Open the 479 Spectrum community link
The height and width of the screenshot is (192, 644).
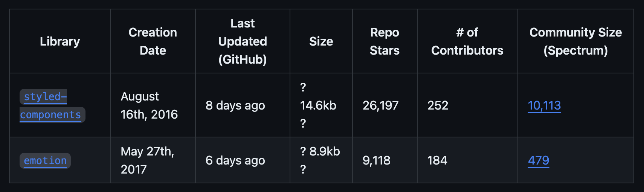[x=539, y=160]
